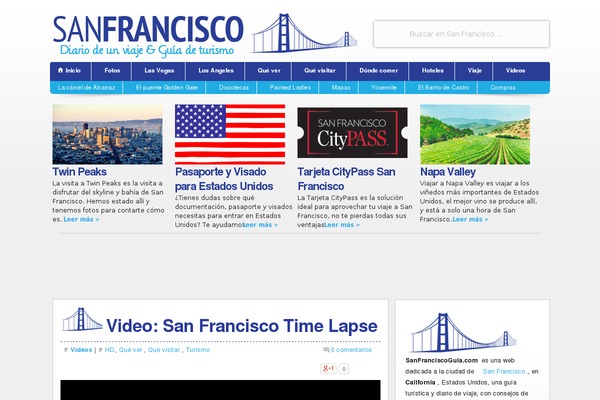Select Painted Ladies in the submenu
Image resolution: width=600 pixels, height=400 pixels.
tap(290, 88)
